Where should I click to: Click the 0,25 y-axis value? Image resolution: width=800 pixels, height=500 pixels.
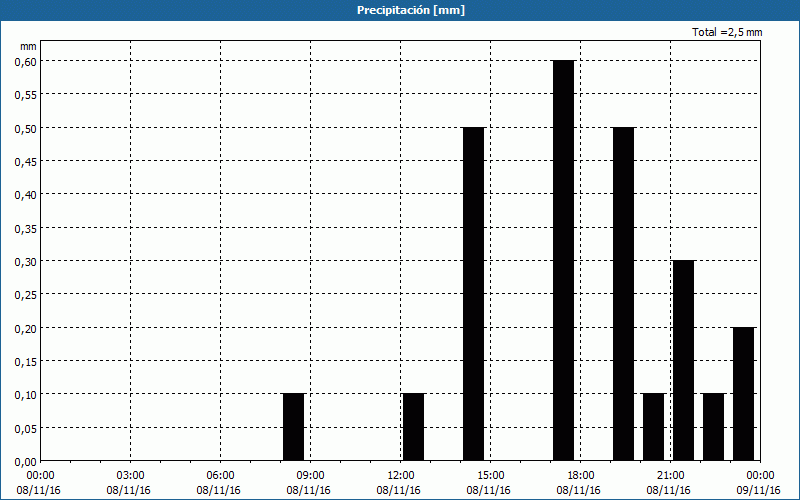pos(26,294)
